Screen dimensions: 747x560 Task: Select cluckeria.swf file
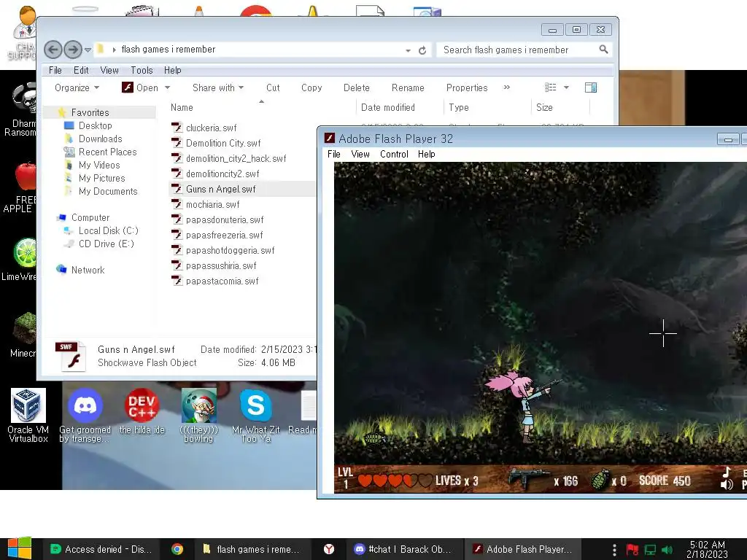tap(211, 128)
